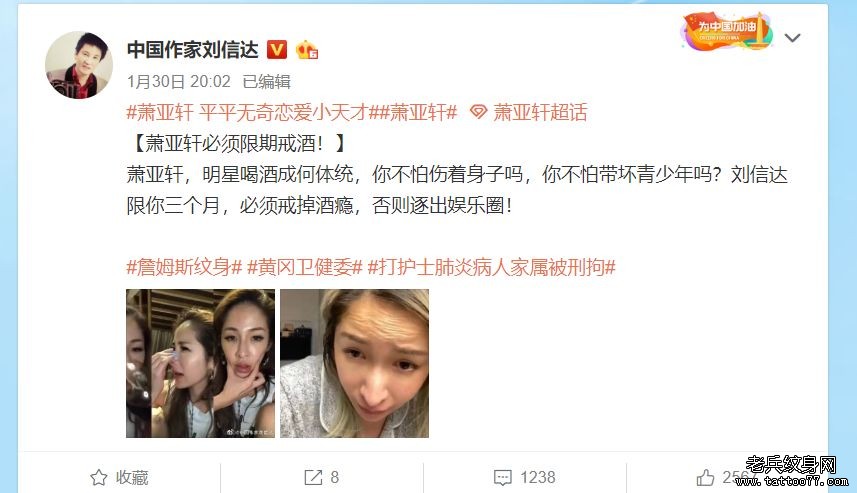Open hashtag #黄冈卫健委#
Screen dimensions: 857x493
click(305, 267)
